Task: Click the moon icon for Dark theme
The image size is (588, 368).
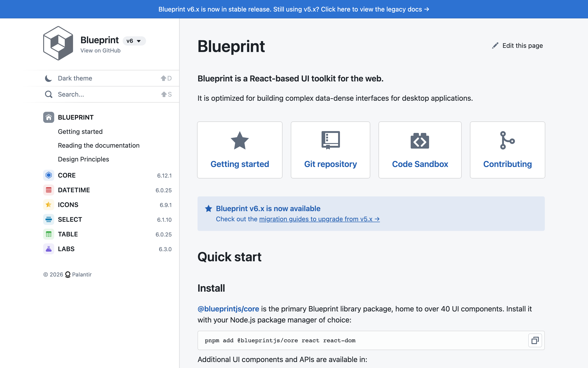Action: point(48,78)
